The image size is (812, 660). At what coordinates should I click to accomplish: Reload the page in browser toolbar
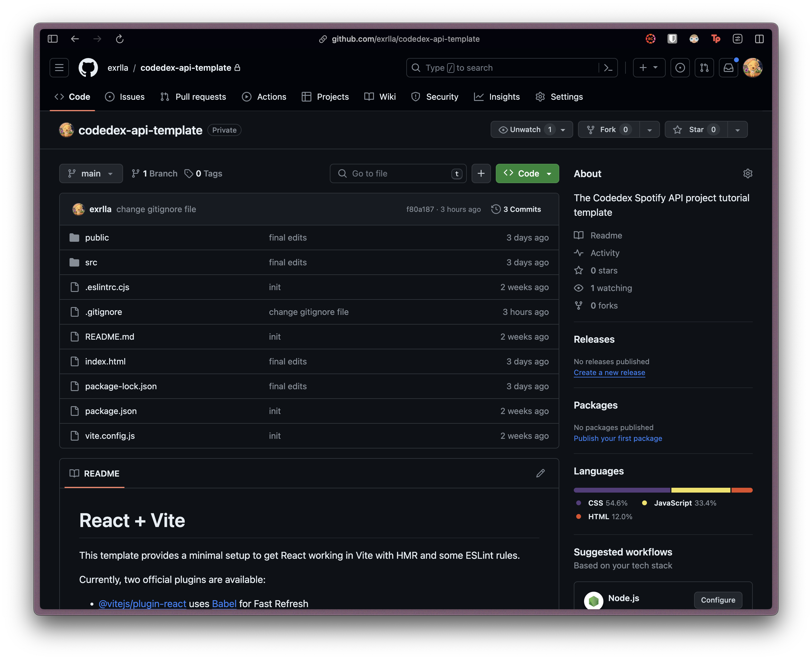119,39
